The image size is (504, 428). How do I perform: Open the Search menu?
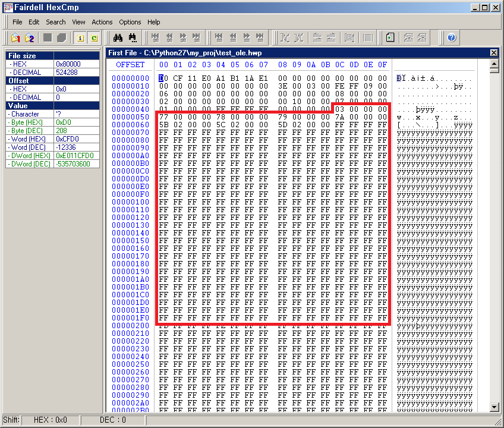56,22
